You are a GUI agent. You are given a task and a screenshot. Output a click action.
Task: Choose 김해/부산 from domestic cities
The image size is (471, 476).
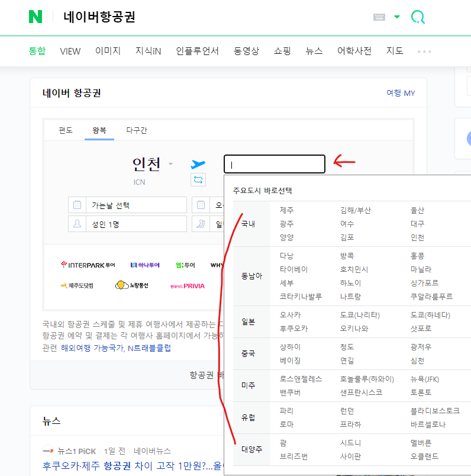pyautogui.click(x=356, y=210)
